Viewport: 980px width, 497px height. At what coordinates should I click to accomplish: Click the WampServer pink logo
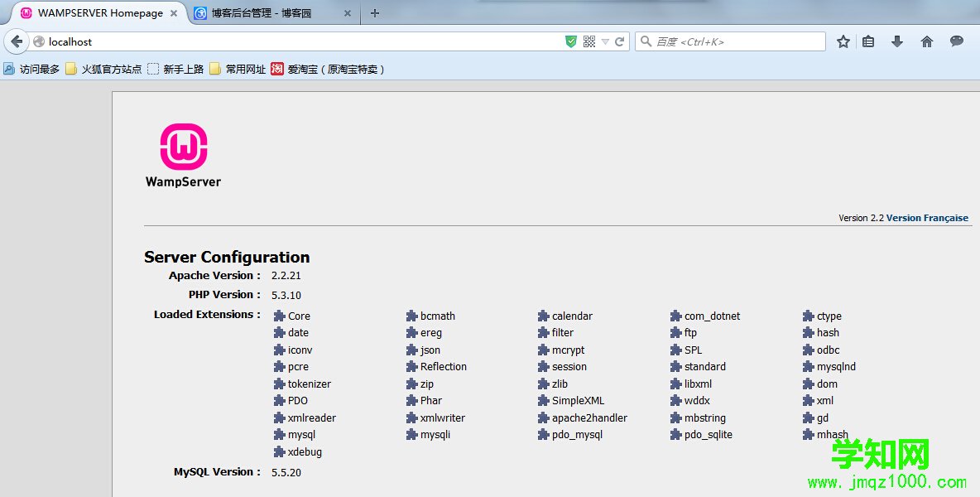tap(183, 147)
